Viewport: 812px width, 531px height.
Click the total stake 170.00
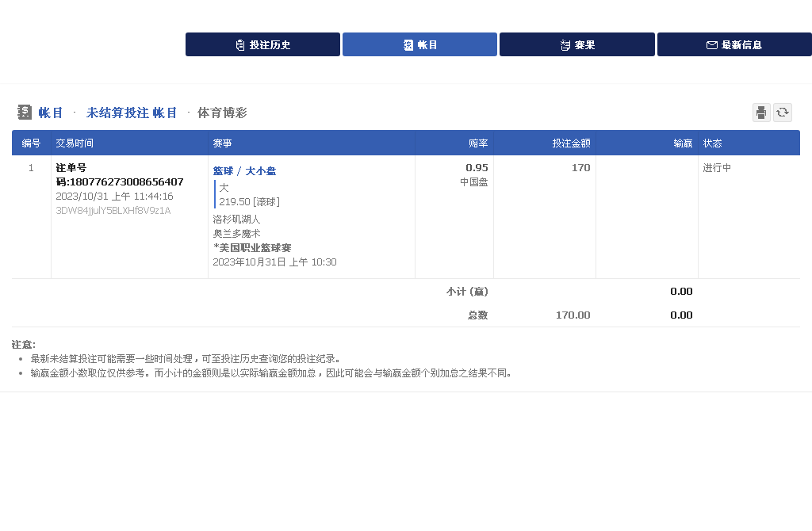coord(573,315)
